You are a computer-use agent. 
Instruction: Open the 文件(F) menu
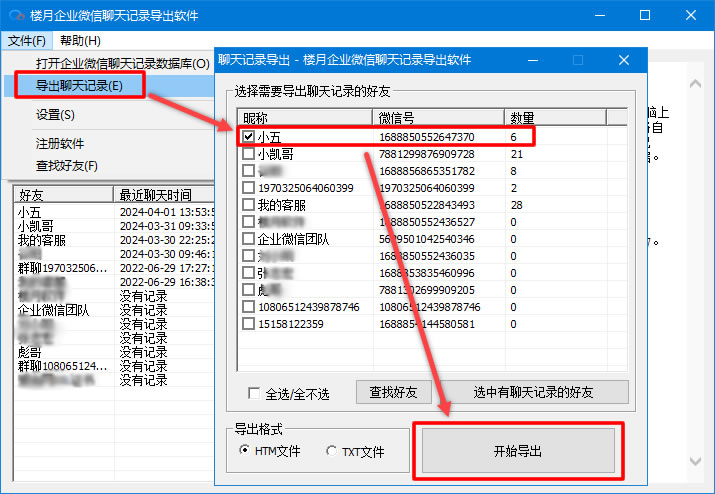pos(27,41)
